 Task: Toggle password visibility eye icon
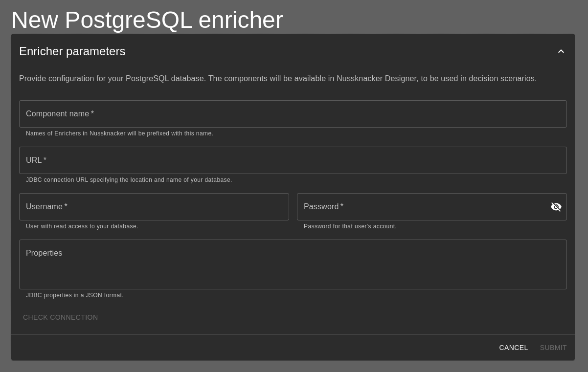(x=556, y=207)
